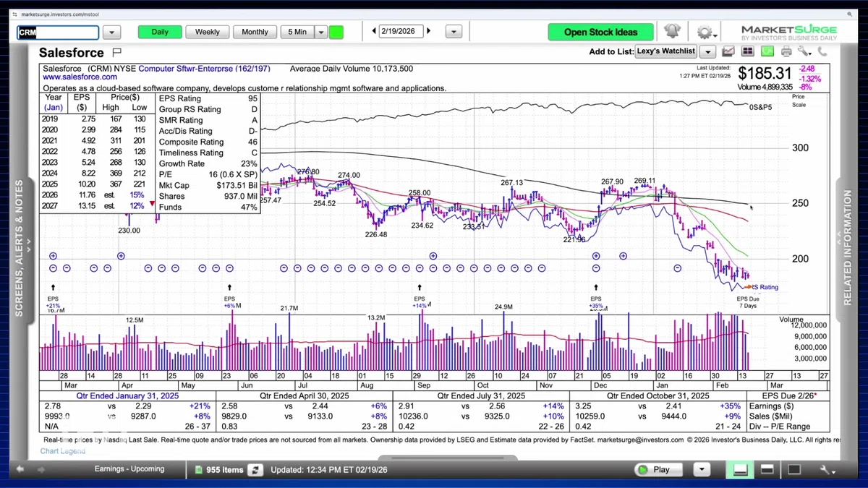Click the EPS +35% earnings marker
Image resolution: width=868 pixels, height=488 pixels.
[596, 301]
